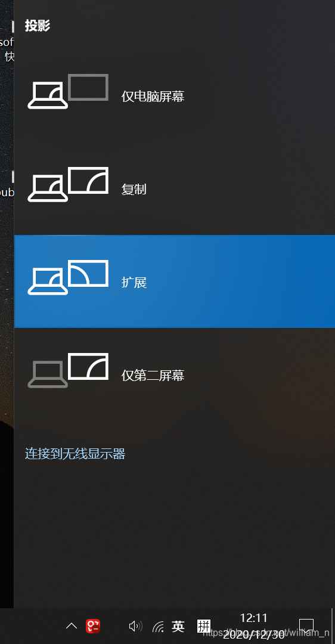Click the dual-monitor icon next to 复制
Viewport: 335px width, 644px height.
(68, 184)
